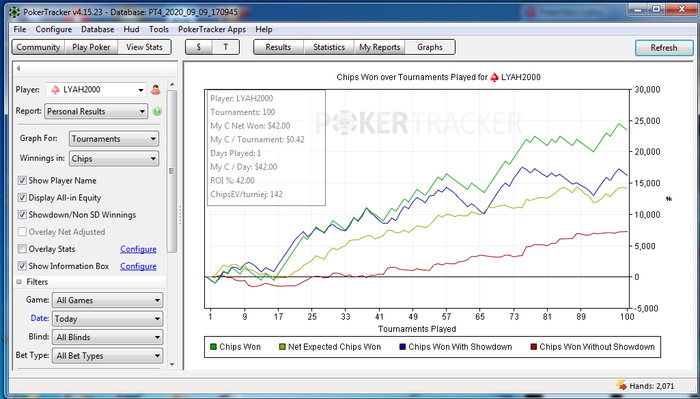Click the left arrow to collapse sidebar
The height and width of the screenshot is (399, 700).
point(18,68)
